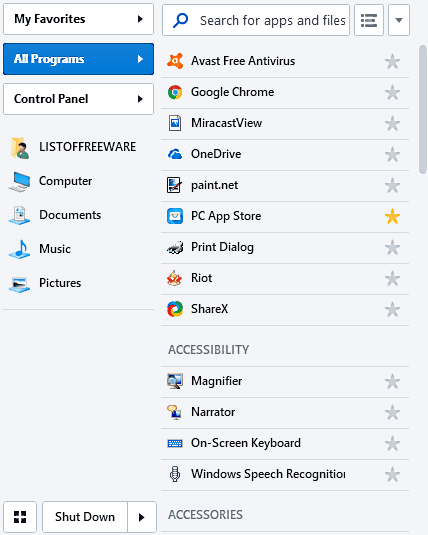Click the Music note icon
Viewport: 428px width, 535px height.
pos(19,249)
